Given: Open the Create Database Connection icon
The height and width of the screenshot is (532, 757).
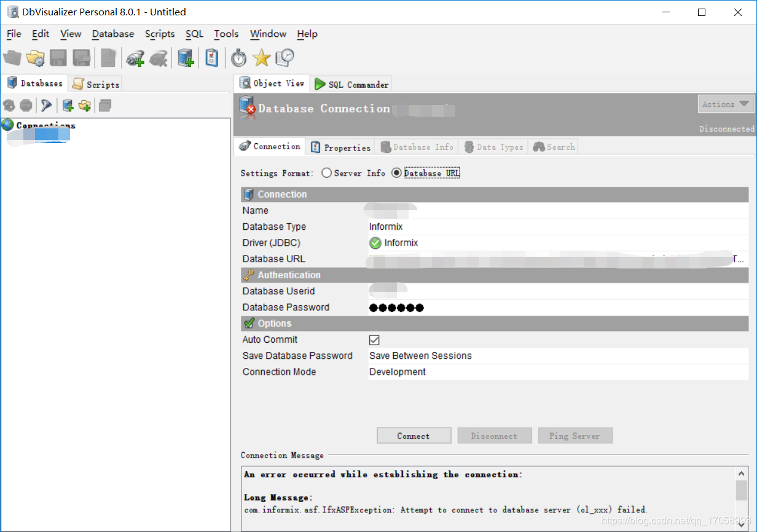Looking at the screenshot, I should tap(186, 58).
